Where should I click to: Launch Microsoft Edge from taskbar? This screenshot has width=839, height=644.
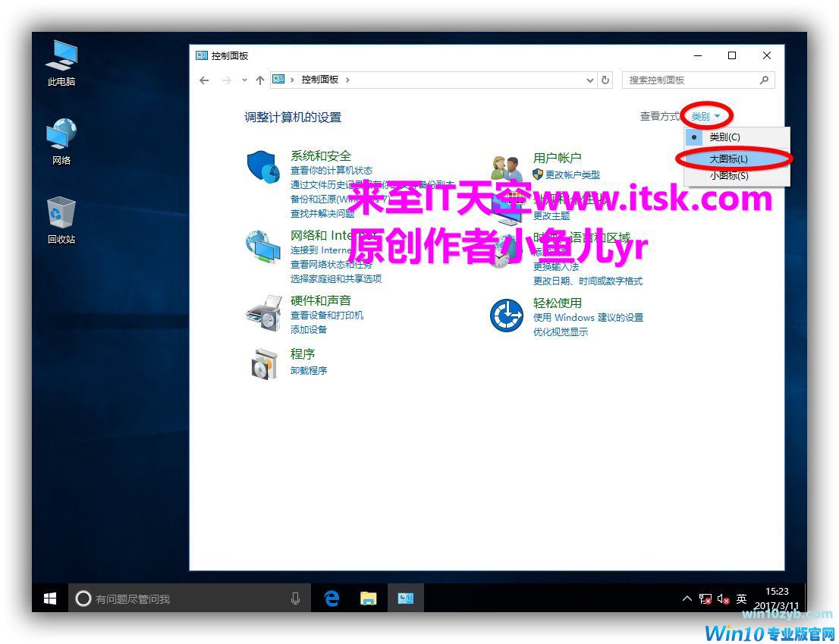tap(332, 598)
